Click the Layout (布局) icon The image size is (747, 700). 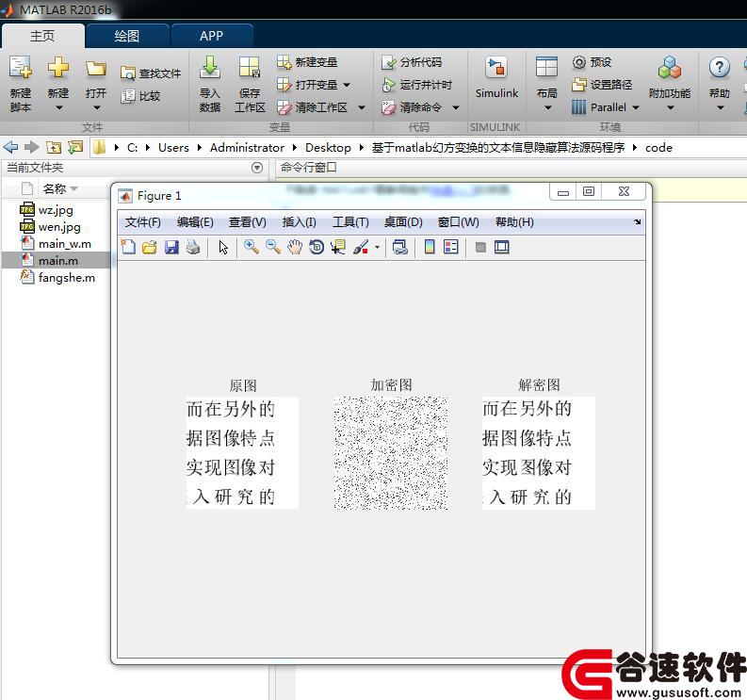point(546,67)
